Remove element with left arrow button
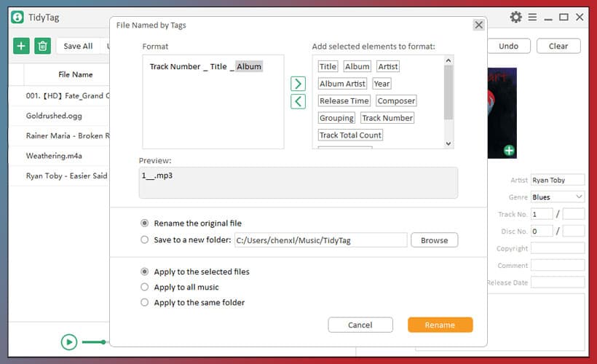Screen dimensions: 597x364 click(298, 102)
